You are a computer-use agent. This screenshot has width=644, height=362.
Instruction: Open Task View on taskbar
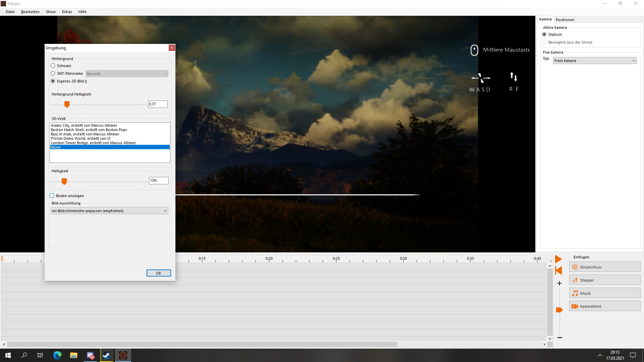point(40,355)
